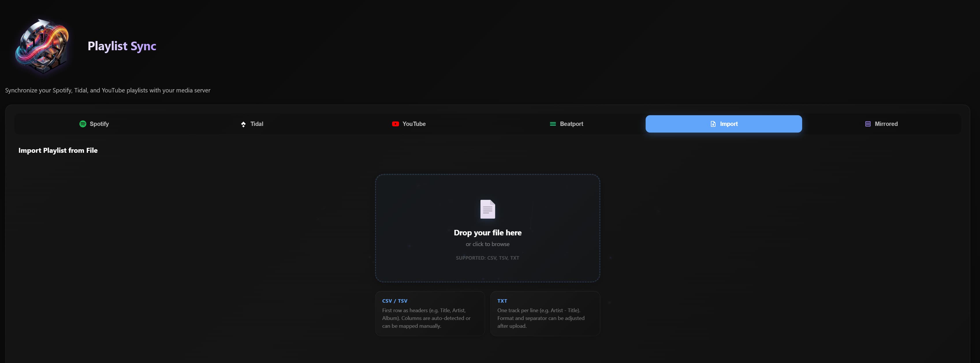Click the Beatport green lines icon
This screenshot has width=980, height=363.
pyautogui.click(x=553, y=124)
